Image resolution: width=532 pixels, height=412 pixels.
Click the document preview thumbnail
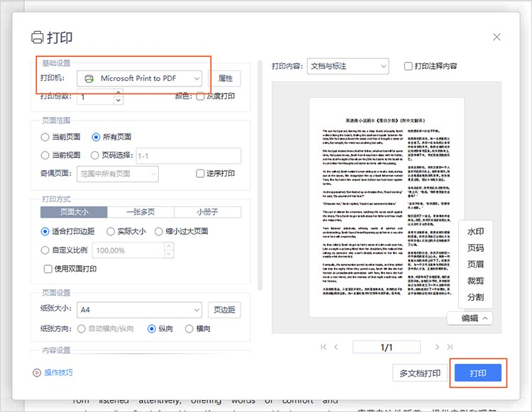point(387,208)
